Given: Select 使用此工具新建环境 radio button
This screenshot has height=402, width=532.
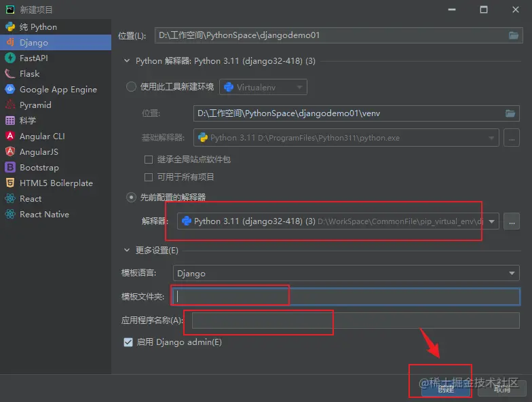Looking at the screenshot, I should point(132,87).
